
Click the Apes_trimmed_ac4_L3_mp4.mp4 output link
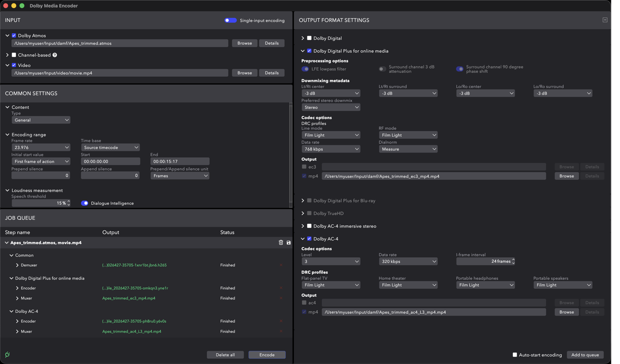(132, 331)
